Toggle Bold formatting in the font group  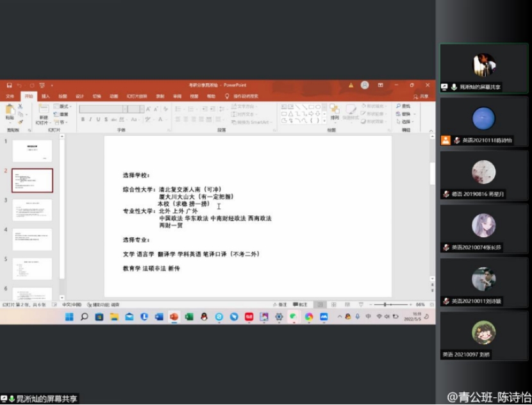pos(83,119)
